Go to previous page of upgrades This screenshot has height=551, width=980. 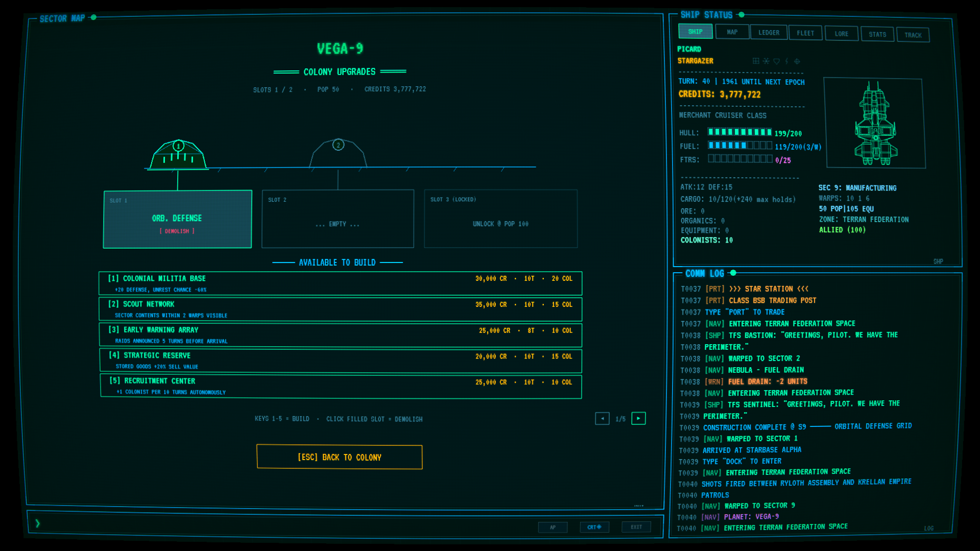(x=602, y=419)
